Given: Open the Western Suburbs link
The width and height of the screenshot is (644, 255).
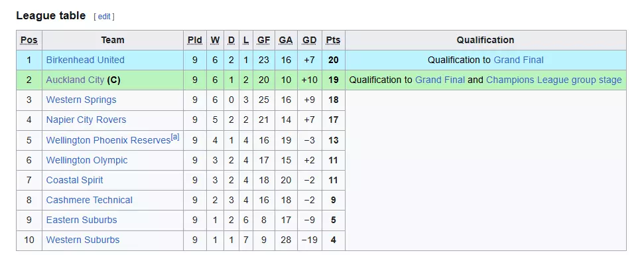Looking at the screenshot, I should pyautogui.click(x=82, y=240).
